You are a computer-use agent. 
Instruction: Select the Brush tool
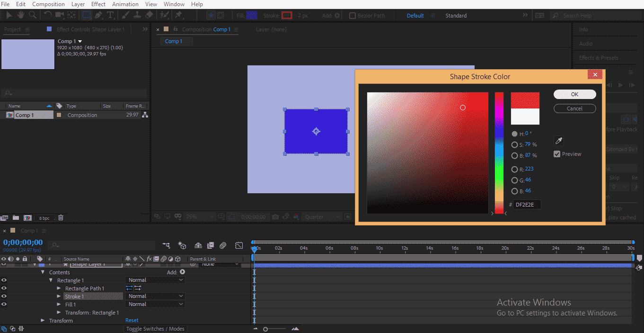[x=125, y=15]
